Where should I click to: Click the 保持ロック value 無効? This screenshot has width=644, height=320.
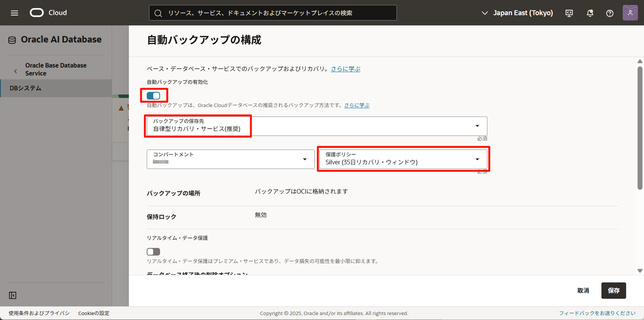tap(261, 215)
